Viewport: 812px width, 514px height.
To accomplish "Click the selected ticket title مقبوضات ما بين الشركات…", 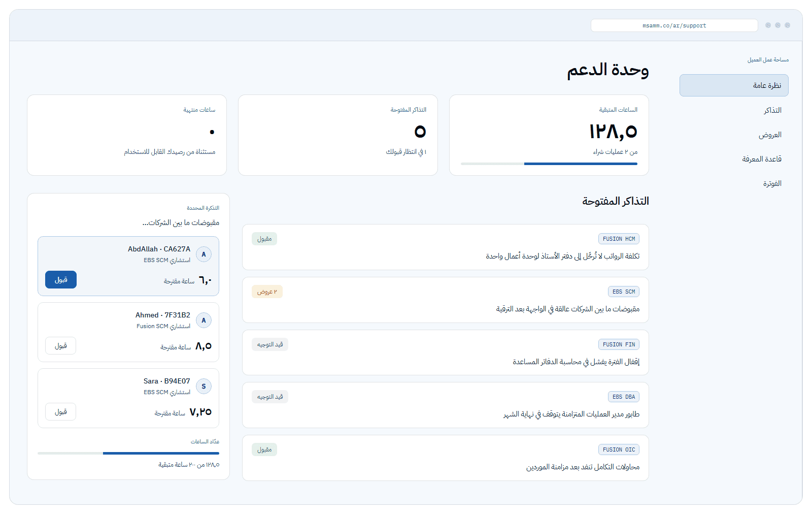I will coord(181,222).
